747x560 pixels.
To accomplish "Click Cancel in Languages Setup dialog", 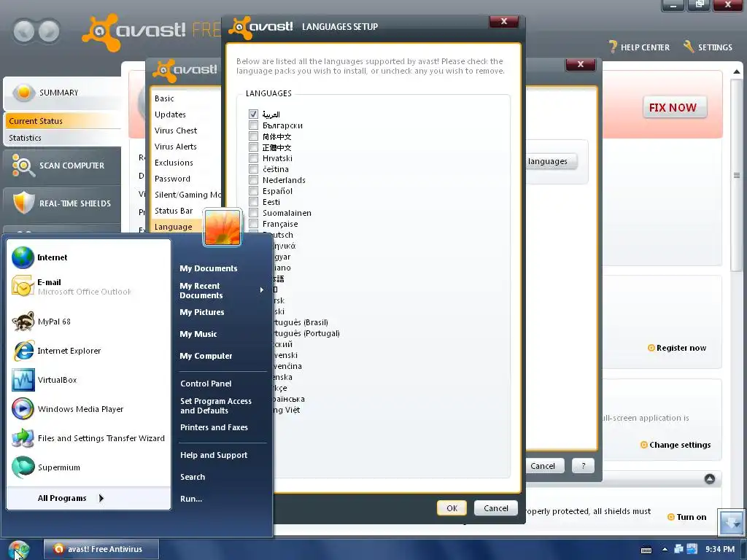I will (x=496, y=508).
